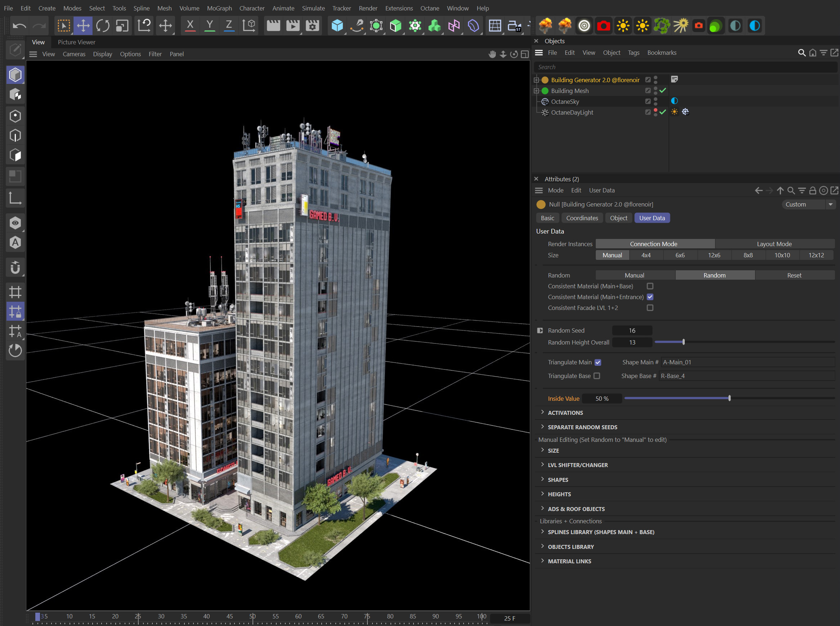Select the Rotate tool
840x626 pixels.
point(102,25)
